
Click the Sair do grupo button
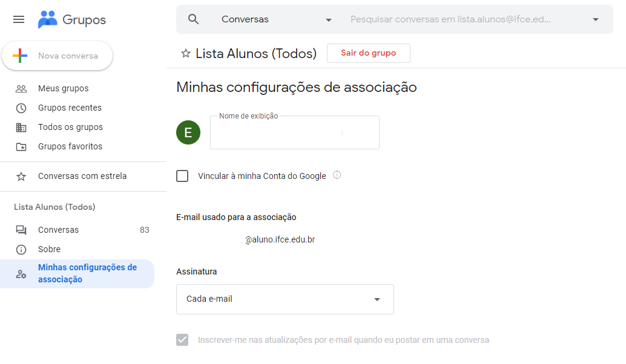tap(369, 53)
